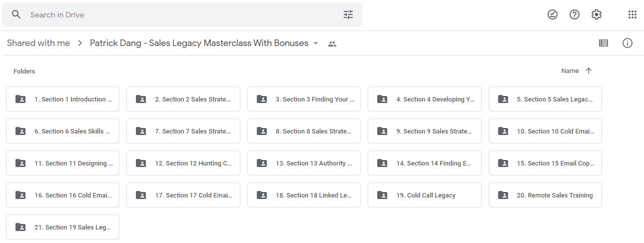Select the 21. Section 19 Sales Legacy folder
Viewport: 644px width, 243px height.
pyautogui.click(x=62, y=227)
